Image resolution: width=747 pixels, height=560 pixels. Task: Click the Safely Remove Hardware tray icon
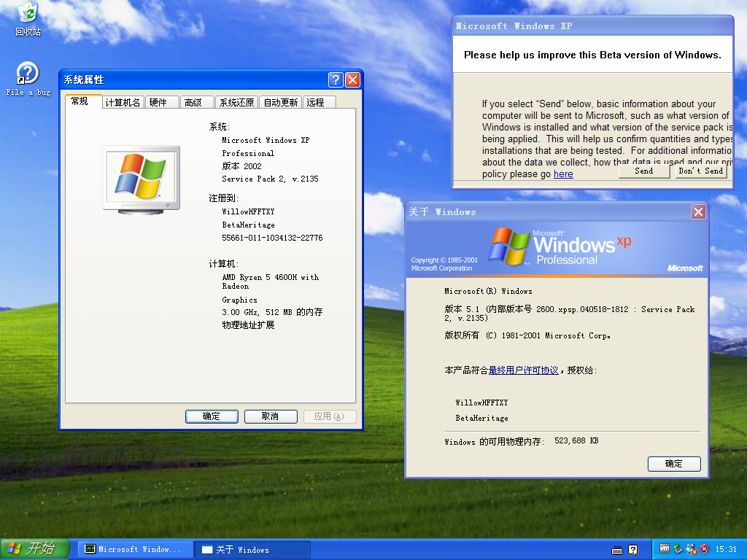tap(678, 549)
